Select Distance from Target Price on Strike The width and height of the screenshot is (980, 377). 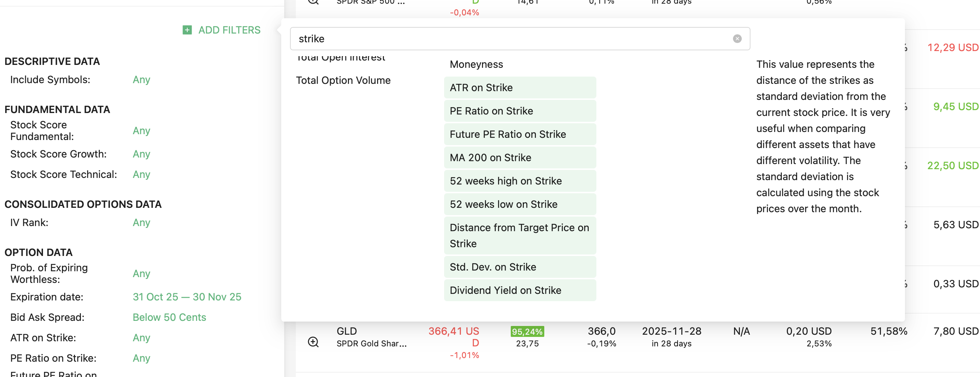(519, 235)
